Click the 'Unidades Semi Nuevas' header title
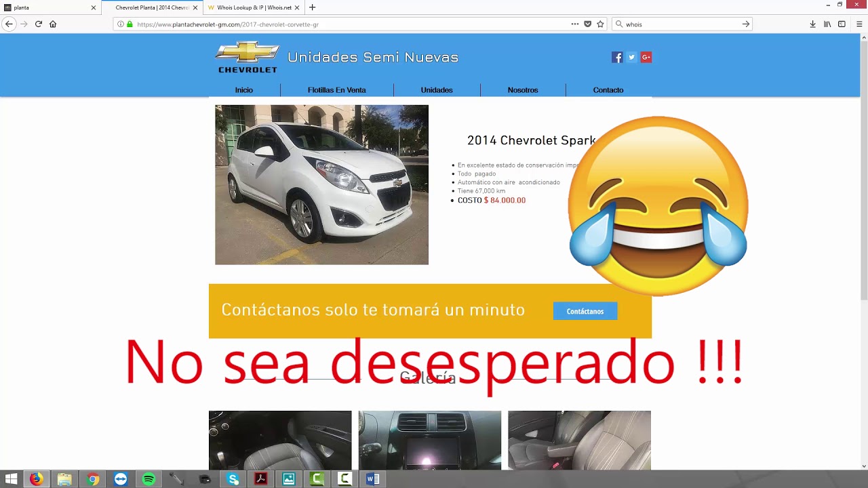 373,58
